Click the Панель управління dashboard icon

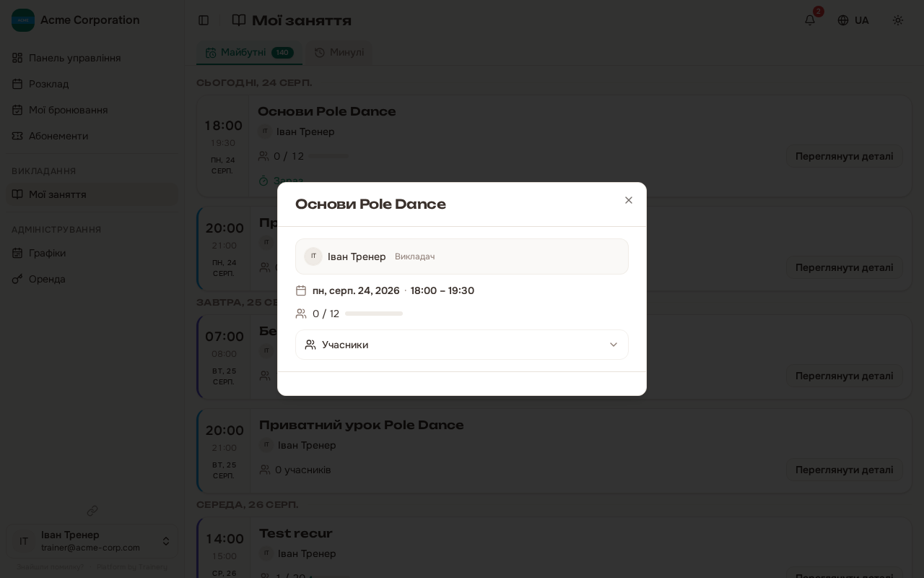(17, 58)
